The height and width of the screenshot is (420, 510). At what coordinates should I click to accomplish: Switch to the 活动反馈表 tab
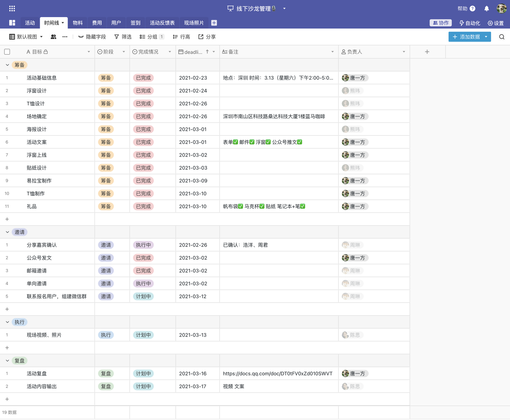pyautogui.click(x=162, y=23)
